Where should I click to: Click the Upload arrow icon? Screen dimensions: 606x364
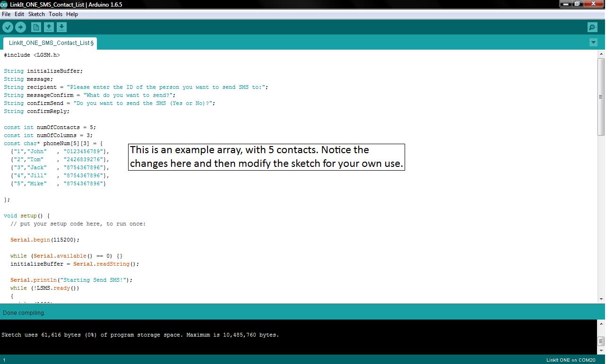21,27
